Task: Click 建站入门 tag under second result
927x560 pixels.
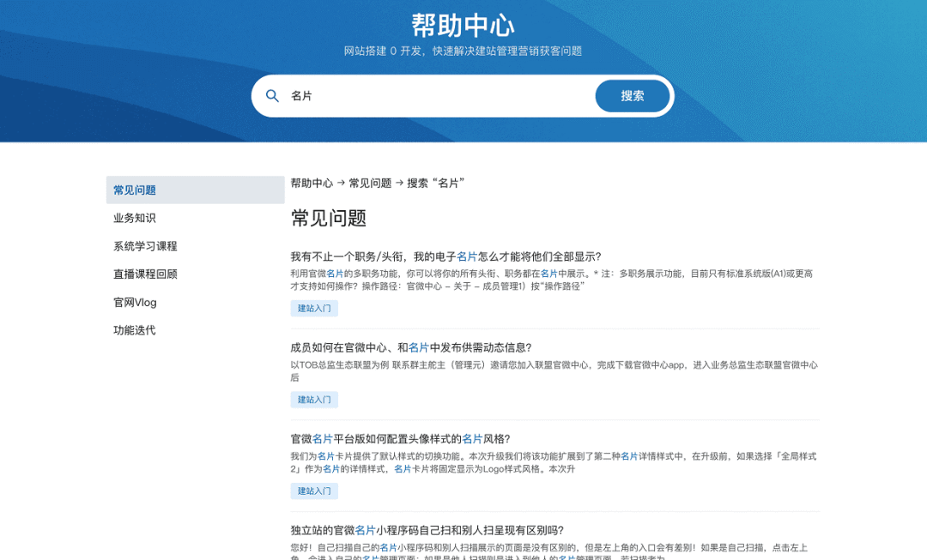Action: pos(314,400)
